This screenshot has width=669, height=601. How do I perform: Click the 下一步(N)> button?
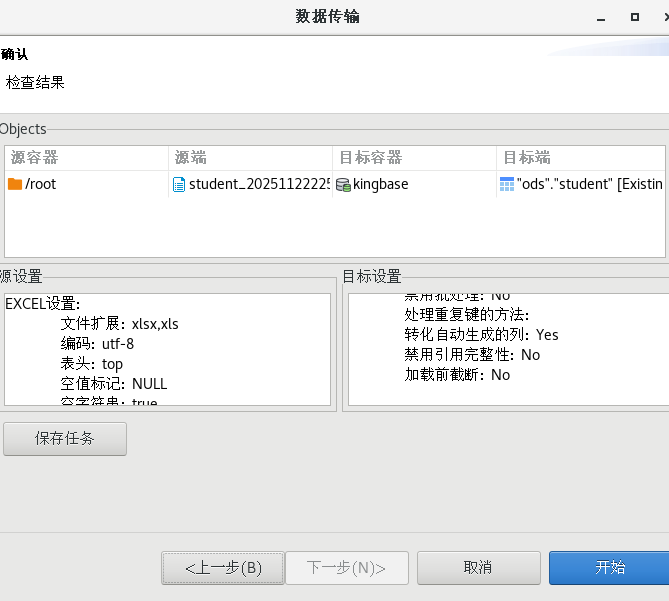[346, 567]
